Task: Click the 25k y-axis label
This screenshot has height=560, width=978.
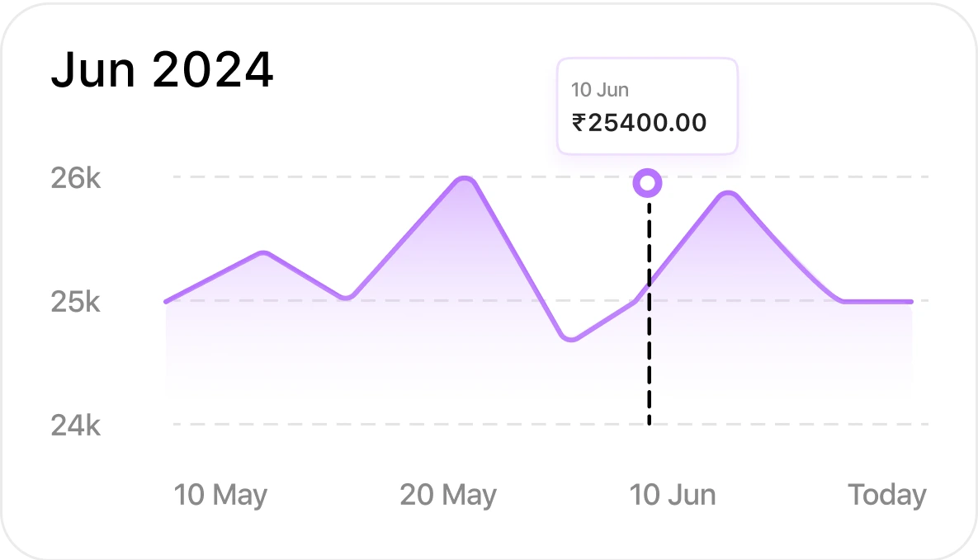Action: [x=75, y=302]
